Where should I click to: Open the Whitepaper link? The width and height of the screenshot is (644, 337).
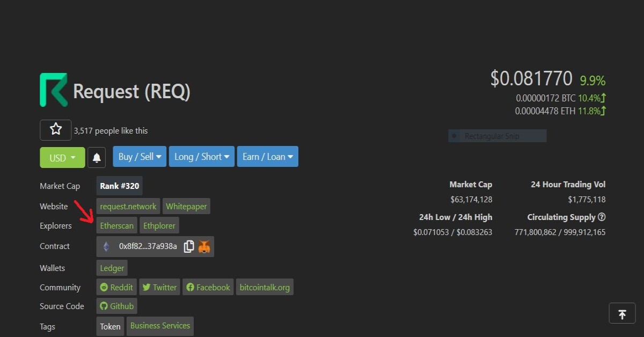(x=186, y=206)
